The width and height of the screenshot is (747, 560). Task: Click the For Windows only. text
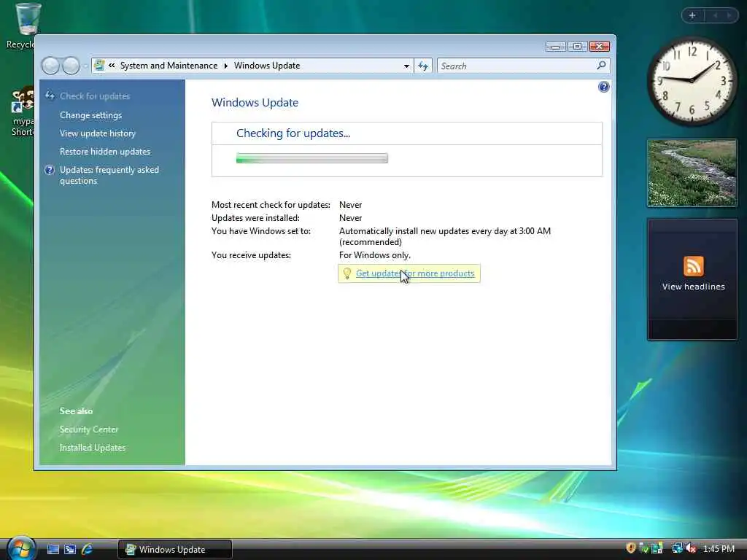click(x=374, y=255)
